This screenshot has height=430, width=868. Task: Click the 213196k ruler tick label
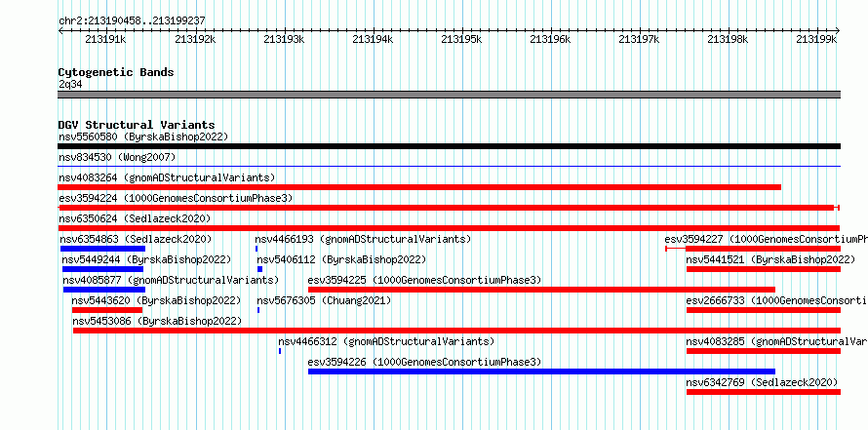(551, 39)
